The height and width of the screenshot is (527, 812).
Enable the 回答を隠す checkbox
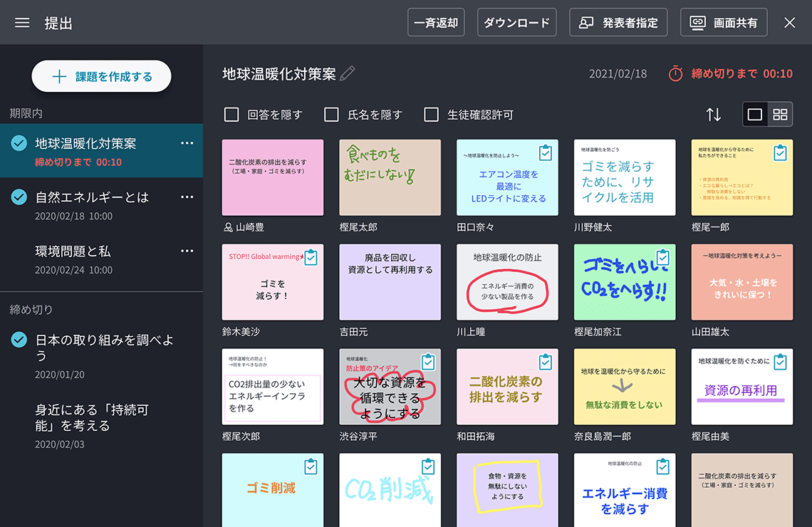coord(231,115)
